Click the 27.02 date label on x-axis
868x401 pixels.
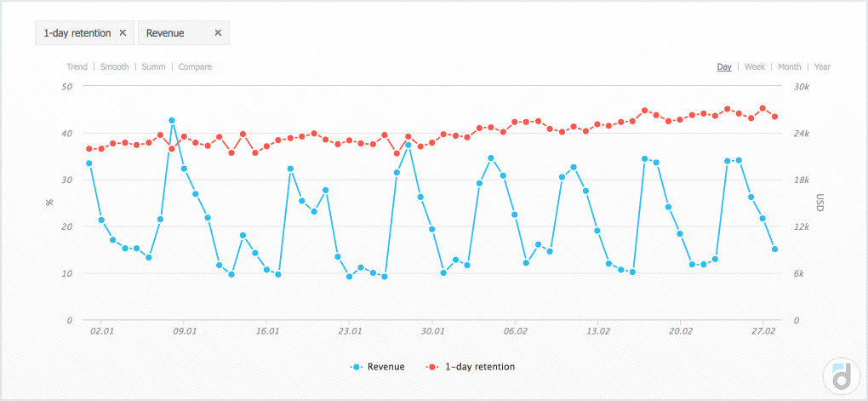pos(762,331)
